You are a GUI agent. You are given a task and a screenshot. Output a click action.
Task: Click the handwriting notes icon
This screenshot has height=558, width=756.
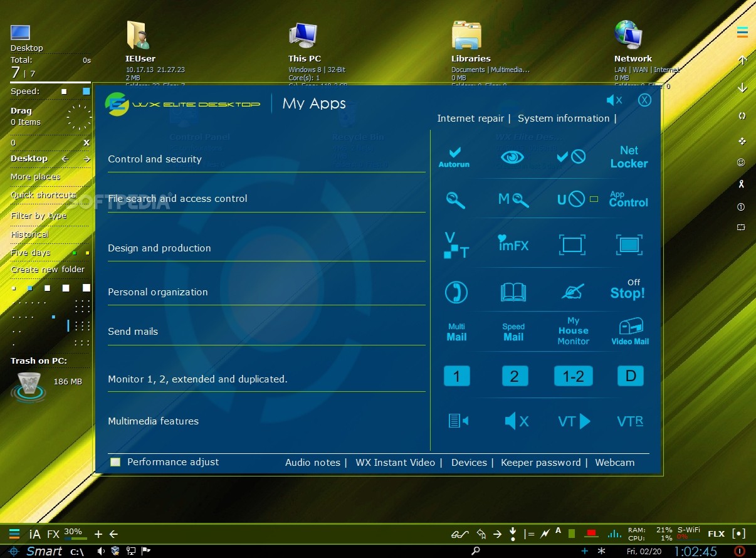click(573, 292)
